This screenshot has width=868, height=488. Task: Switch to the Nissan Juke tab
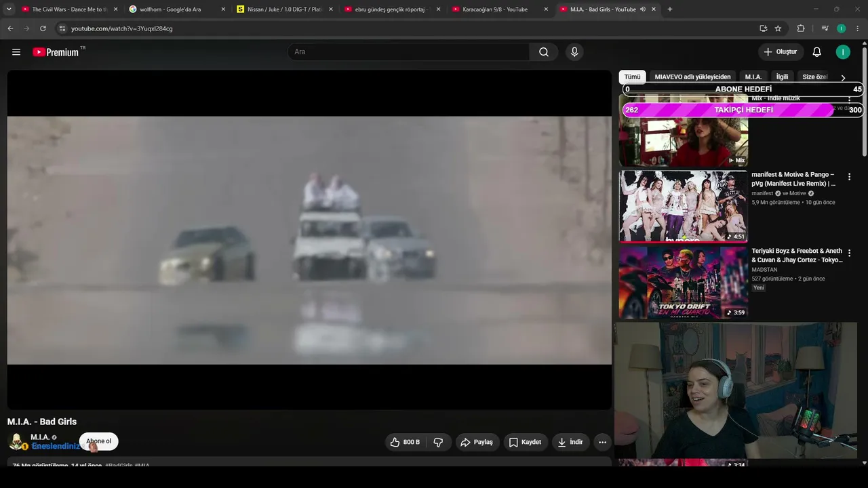click(285, 9)
